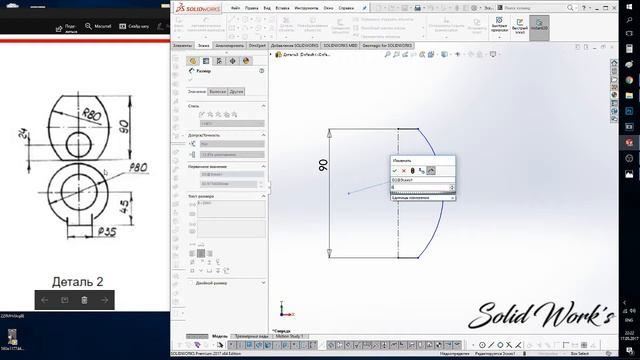Select center justify for dimension text
640x360 pixels.
(201, 253)
